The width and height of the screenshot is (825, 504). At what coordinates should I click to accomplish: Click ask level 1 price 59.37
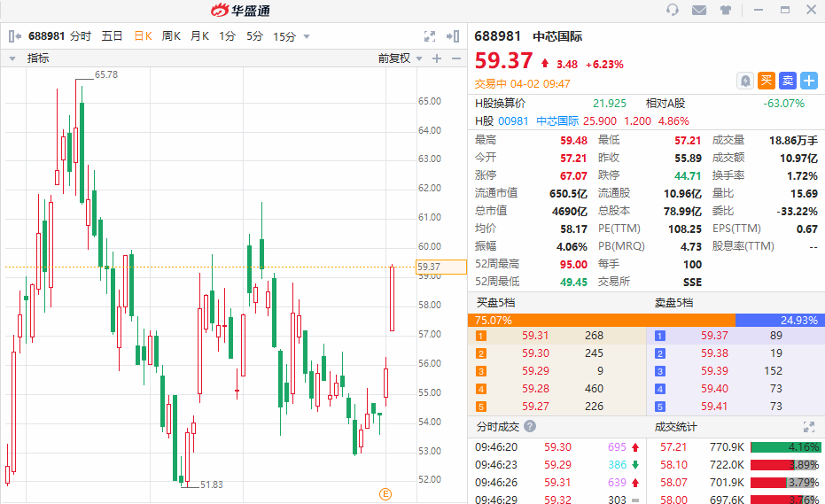click(714, 336)
